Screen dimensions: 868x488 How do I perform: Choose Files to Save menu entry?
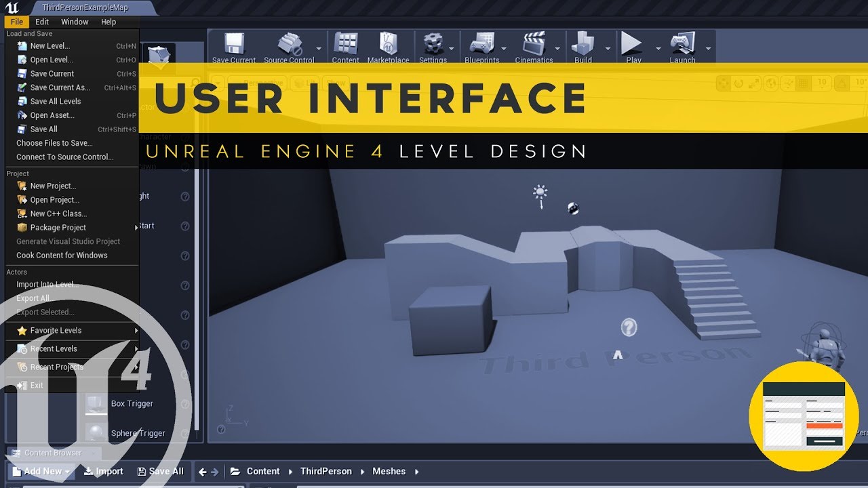[x=71, y=143]
